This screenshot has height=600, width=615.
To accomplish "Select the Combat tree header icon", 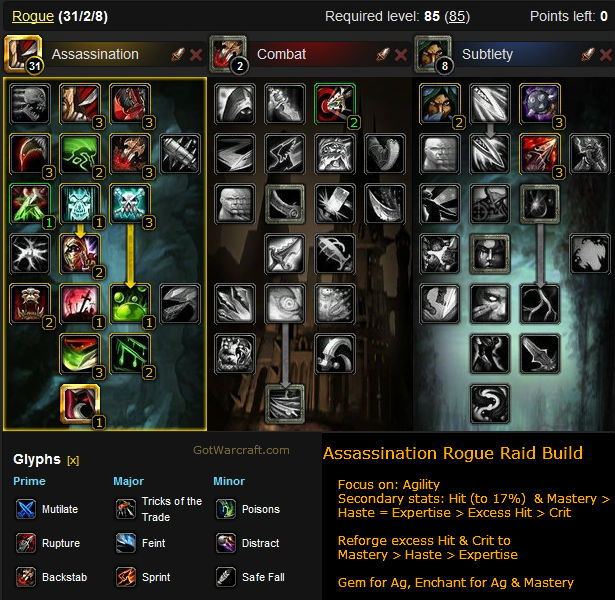I will [x=228, y=54].
